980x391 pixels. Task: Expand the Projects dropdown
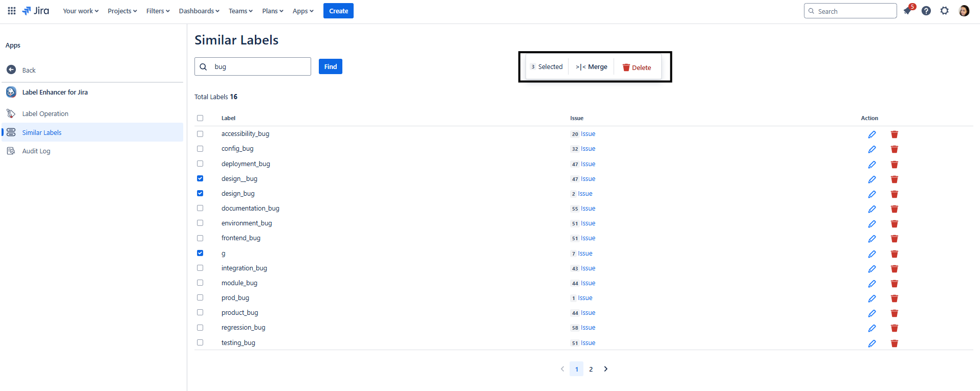(122, 11)
